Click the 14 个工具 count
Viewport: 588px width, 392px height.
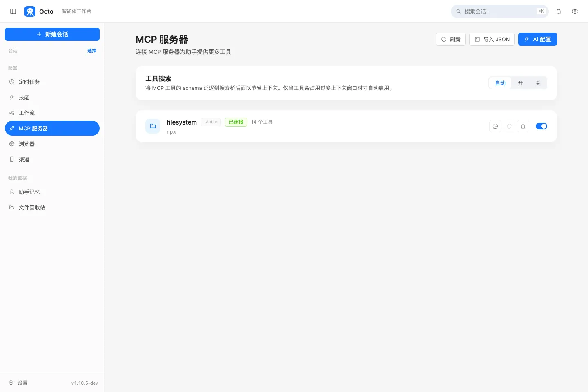(x=262, y=122)
